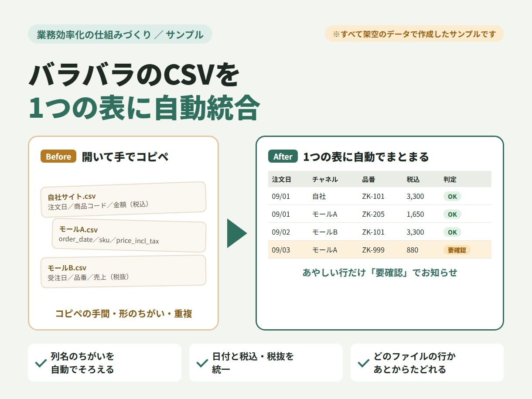Click the チャネル column header
Image resolution: width=532 pixels, height=399 pixels.
[325, 179]
